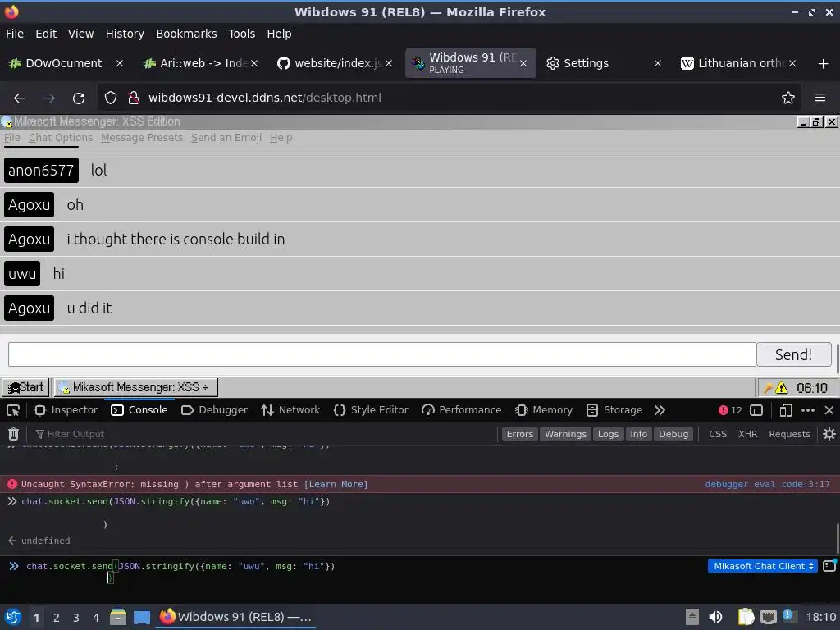Open the Send an Emoji menu
Viewport: 840px width, 630px height.
coord(226,138)
